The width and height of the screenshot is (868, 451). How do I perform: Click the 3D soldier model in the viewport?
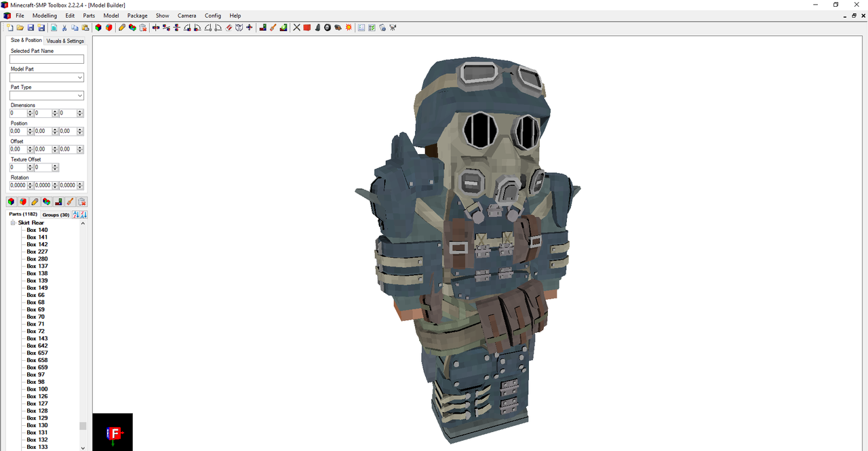click(468, 251)
